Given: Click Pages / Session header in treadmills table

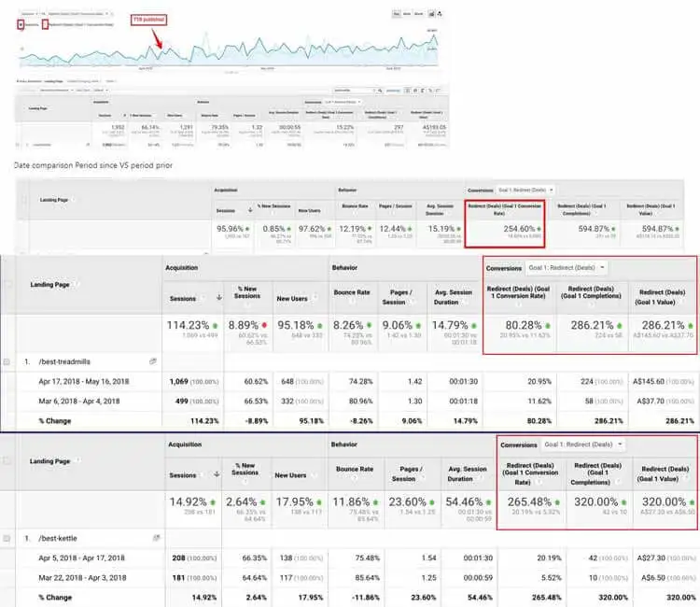Looking at the screenshot, I should tap(399, 297).
